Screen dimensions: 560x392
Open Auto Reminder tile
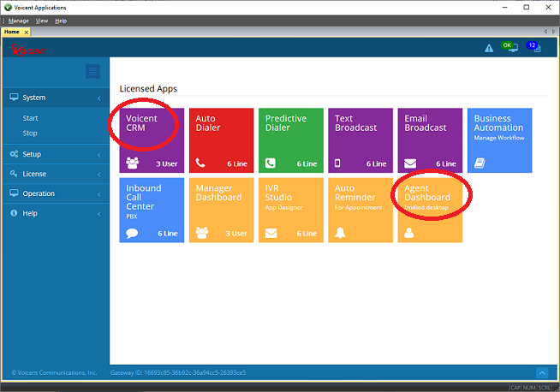click(x=360, y=210)
